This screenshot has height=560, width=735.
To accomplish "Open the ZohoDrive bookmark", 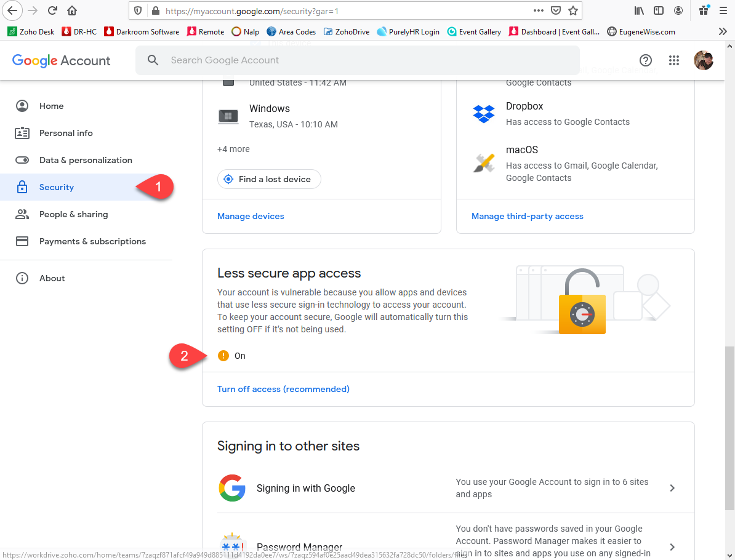I will point(346,31).
